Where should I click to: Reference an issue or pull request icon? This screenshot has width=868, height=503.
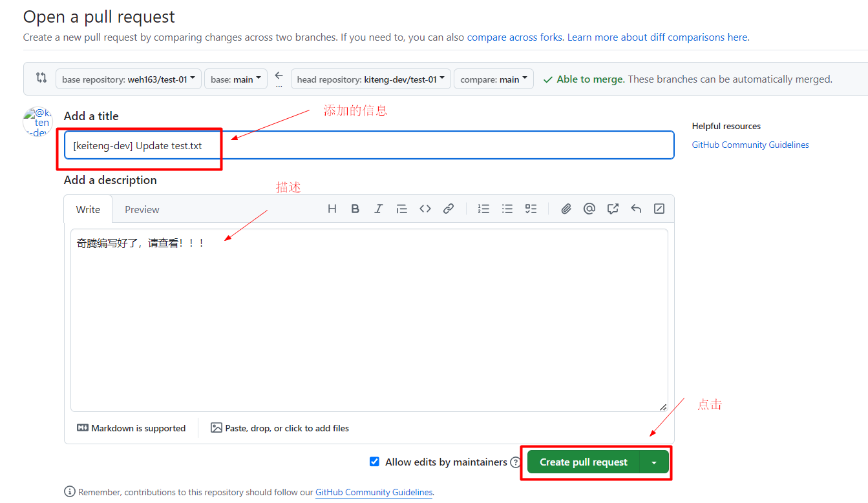[x=613, y=209]
